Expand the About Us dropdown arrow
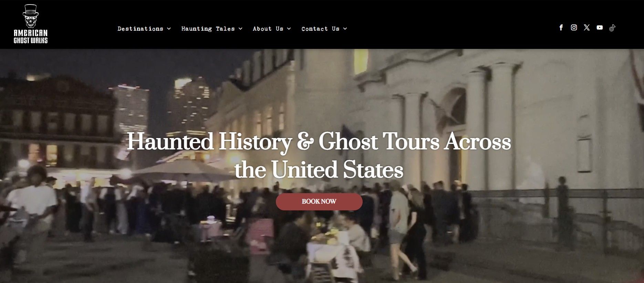The height and width of the screenshot is (283, 644). coord(289,29)
